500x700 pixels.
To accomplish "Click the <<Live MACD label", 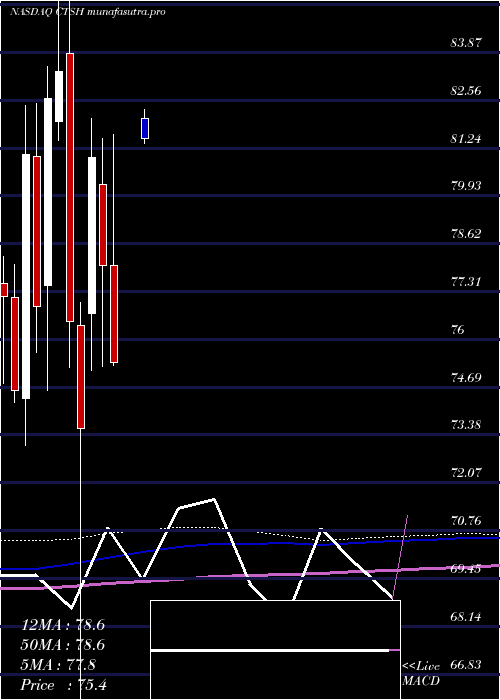I will (x=421, y=673).
